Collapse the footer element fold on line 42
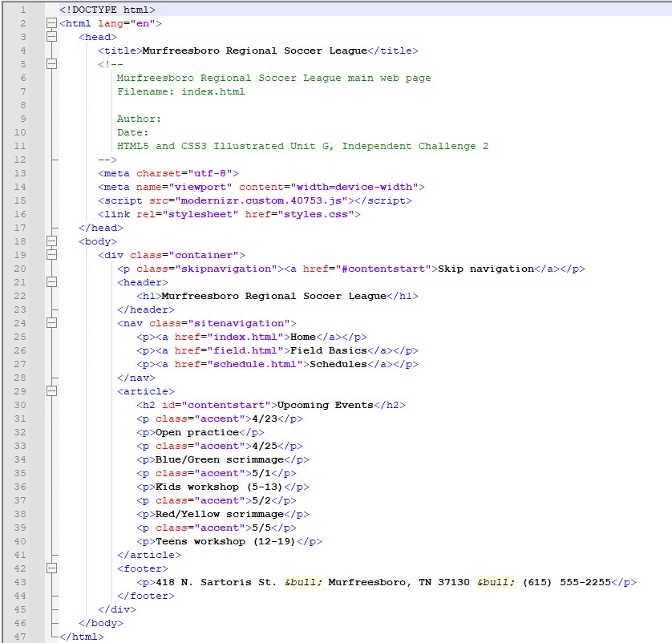 tap(51, 568)
